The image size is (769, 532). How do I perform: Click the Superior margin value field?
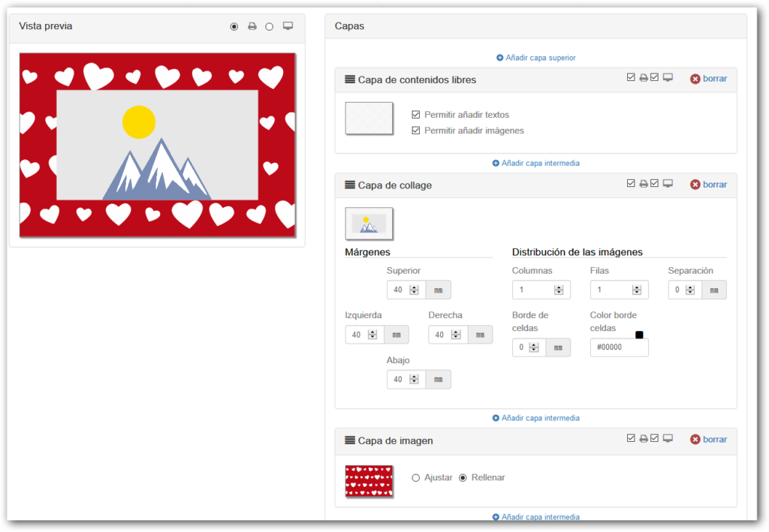coord(406,290)
